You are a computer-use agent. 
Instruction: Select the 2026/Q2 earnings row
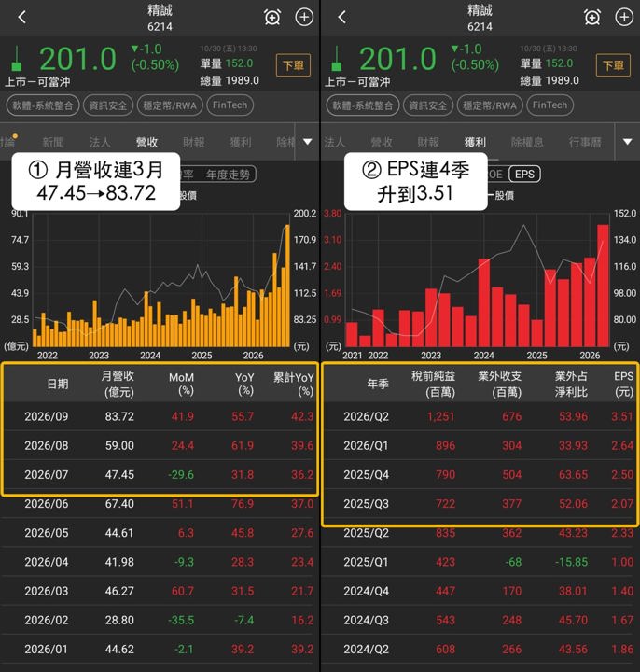480,416
